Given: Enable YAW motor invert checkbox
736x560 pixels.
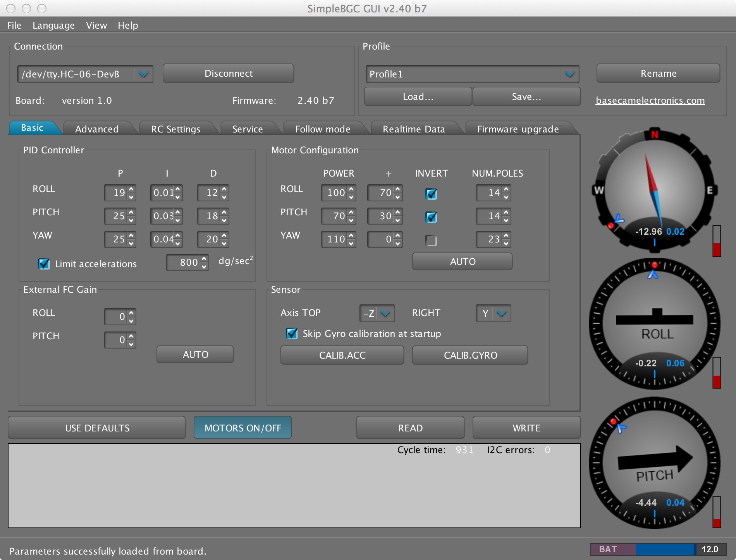Looking at the screenshot, I should tap(431, 240).
